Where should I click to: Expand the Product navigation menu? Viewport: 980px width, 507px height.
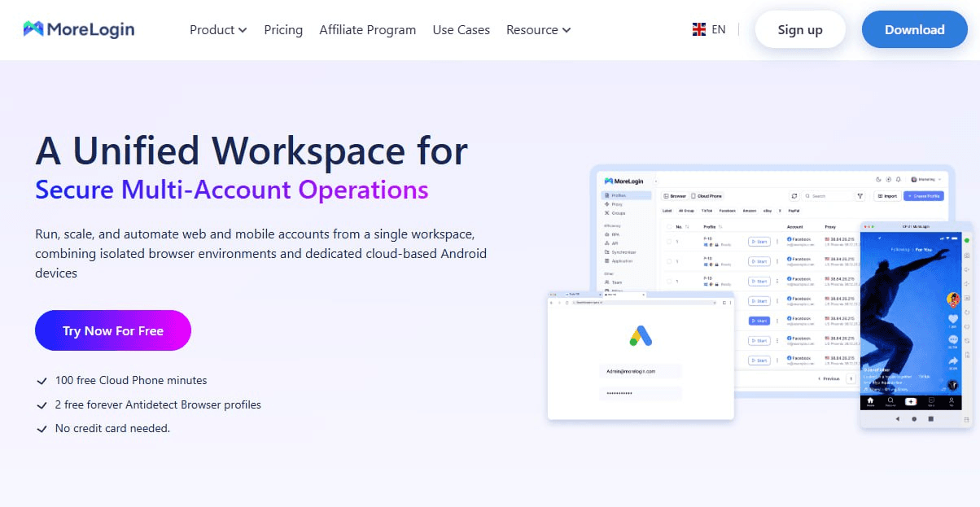(x=218, y=29)
